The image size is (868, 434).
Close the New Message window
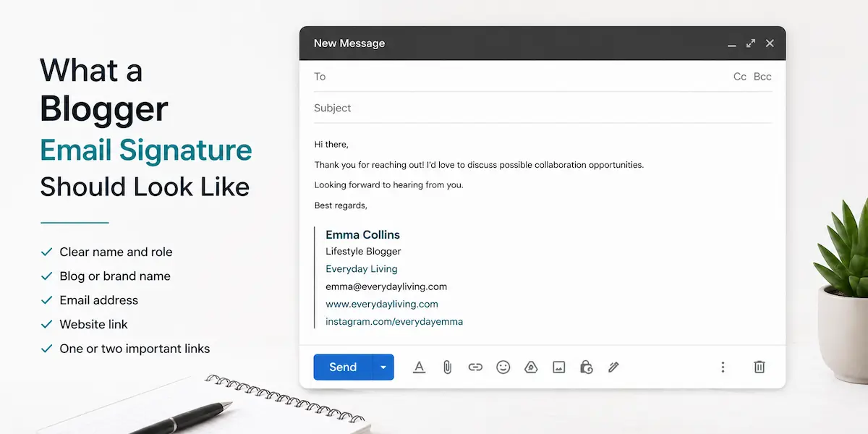[x=770, y=43]
